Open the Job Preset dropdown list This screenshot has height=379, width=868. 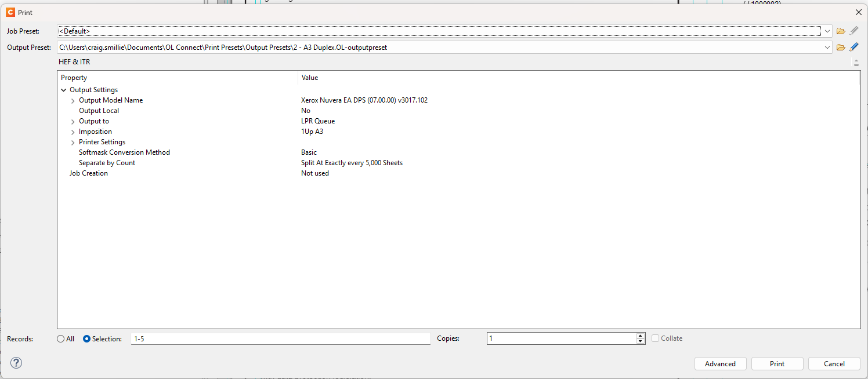coord(827,31)
